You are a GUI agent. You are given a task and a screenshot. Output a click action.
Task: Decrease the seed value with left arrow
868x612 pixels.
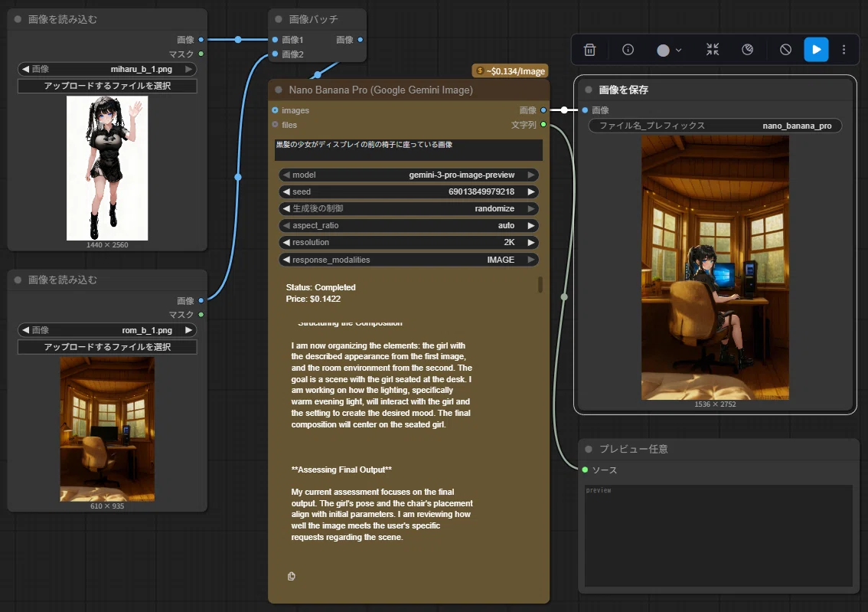click(x=286, y=191)
